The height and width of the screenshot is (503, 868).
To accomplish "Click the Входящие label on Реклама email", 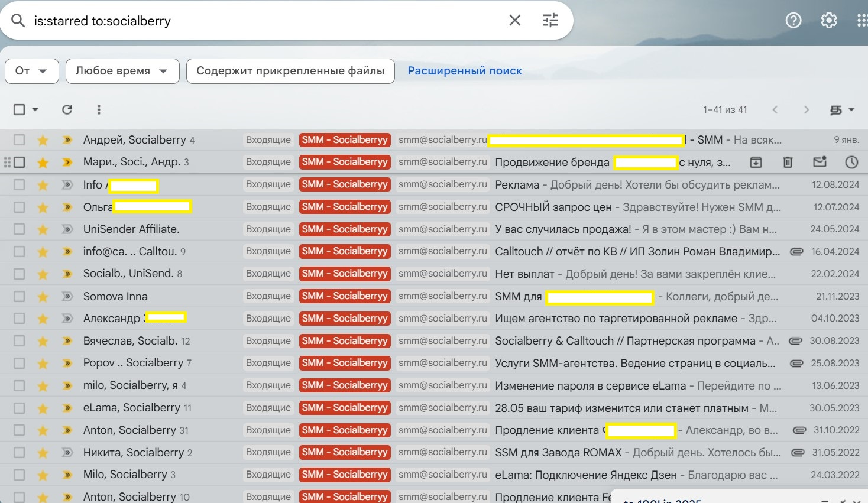I will [x=268, y=184].
